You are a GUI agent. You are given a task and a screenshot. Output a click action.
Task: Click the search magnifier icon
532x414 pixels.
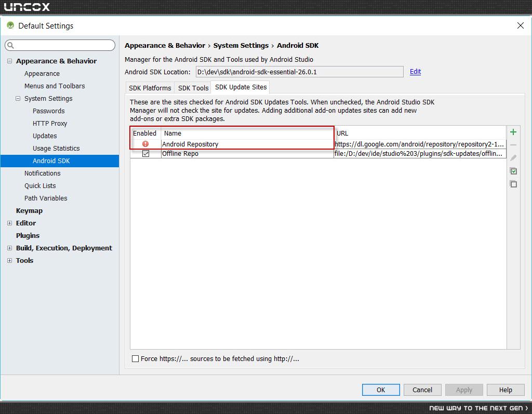pos(10,45)
